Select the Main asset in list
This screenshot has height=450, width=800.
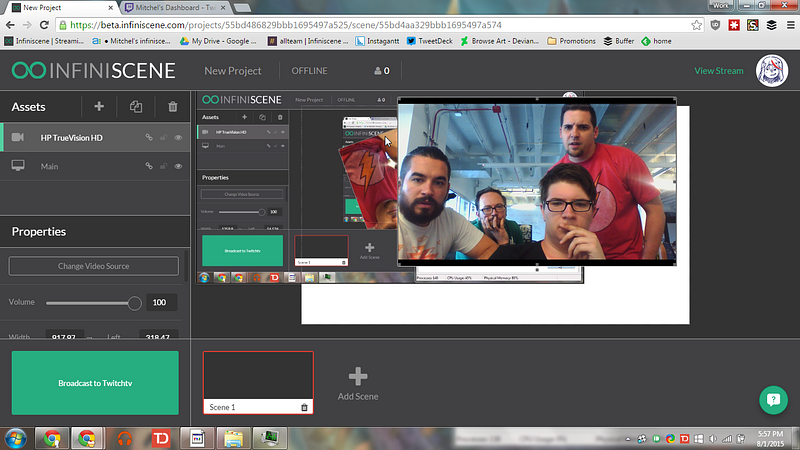95,166
